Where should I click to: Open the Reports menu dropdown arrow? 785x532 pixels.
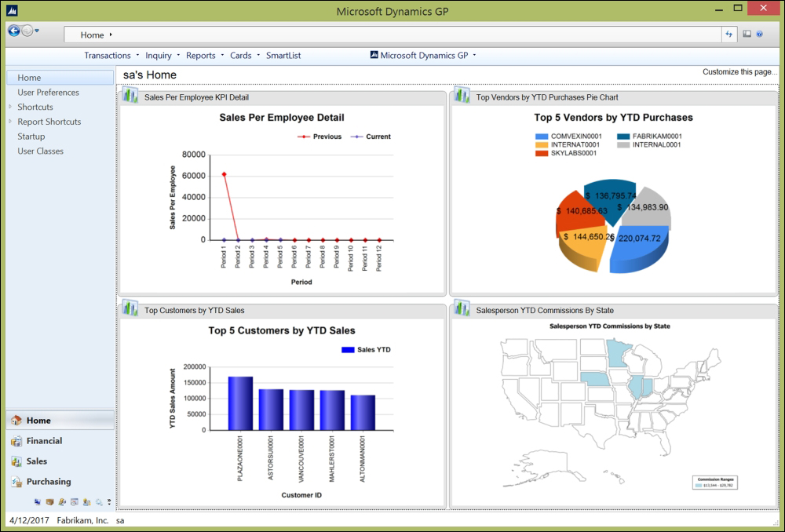[222, 55]
